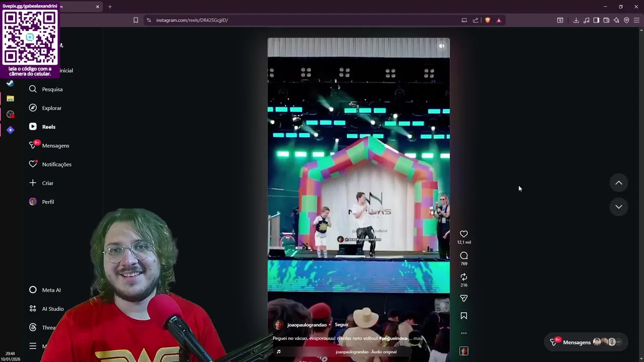Viewport: 644px width, 362px height.
Task: Bookmark this page with bookmark icon
Action: [136, 20]
